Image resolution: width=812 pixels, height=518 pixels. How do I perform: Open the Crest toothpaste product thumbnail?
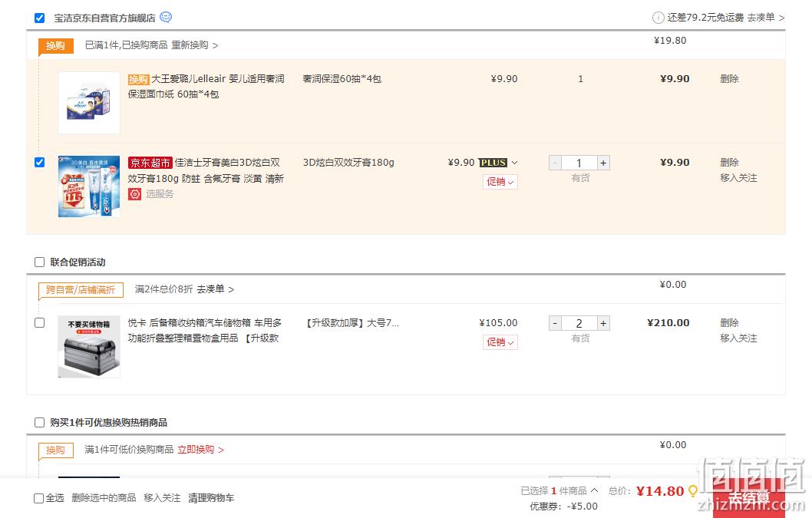pyautogui.click(x=89, y=186)
